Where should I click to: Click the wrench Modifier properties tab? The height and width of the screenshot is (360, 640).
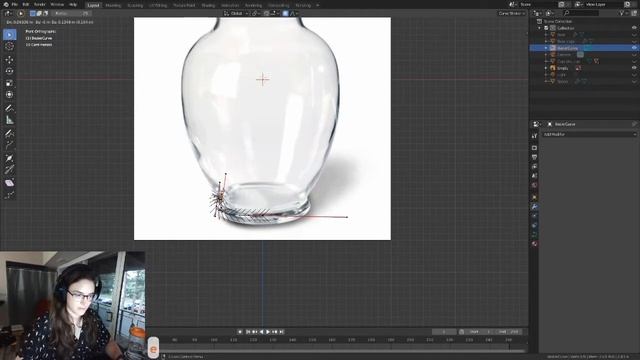coord(534,207)
